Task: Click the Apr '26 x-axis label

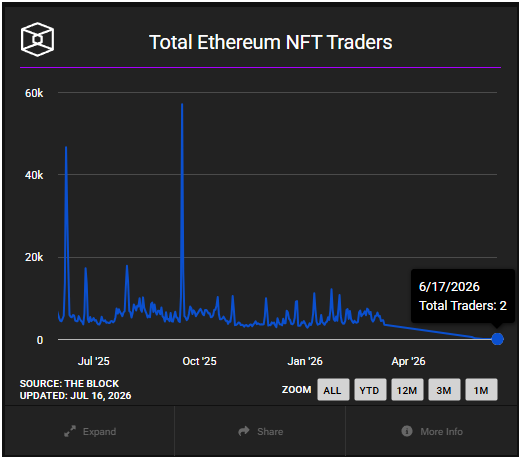Action: 408,361
